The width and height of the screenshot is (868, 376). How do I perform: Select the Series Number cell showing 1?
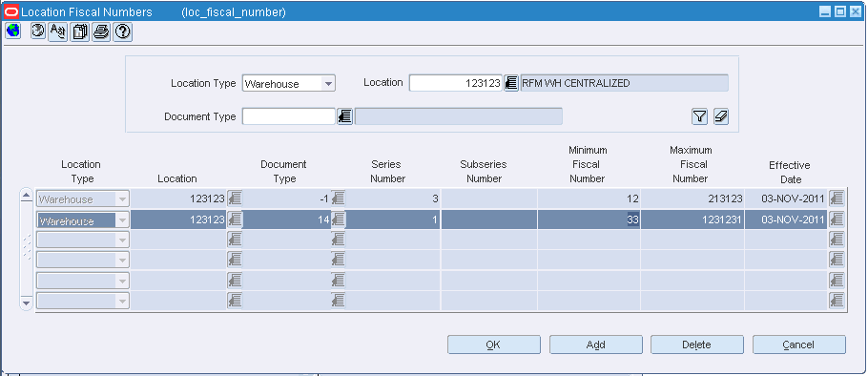(x=393, y=219)
